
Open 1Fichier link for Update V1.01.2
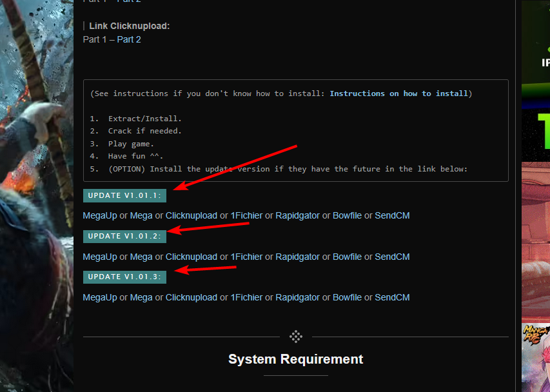(x=246, y=257)
